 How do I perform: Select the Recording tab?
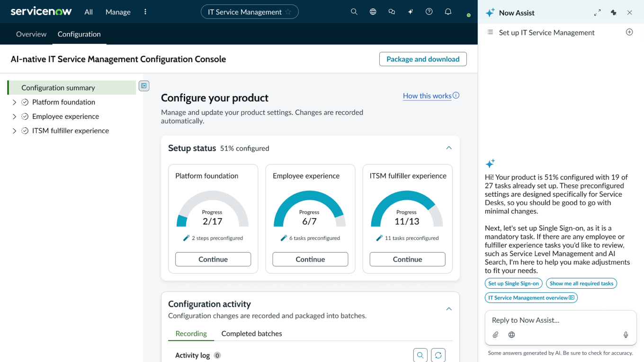[191, 334]
